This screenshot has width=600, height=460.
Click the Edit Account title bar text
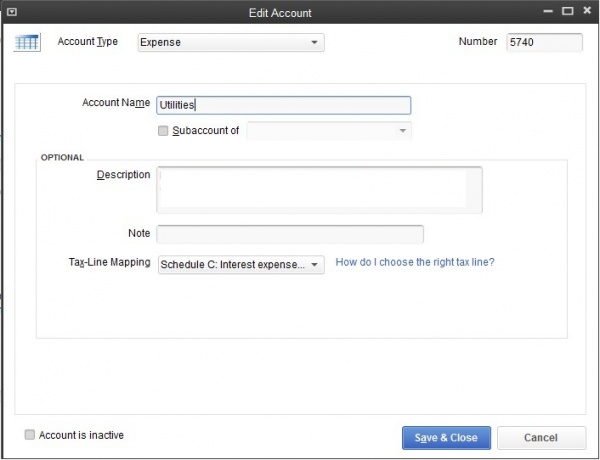280,12
